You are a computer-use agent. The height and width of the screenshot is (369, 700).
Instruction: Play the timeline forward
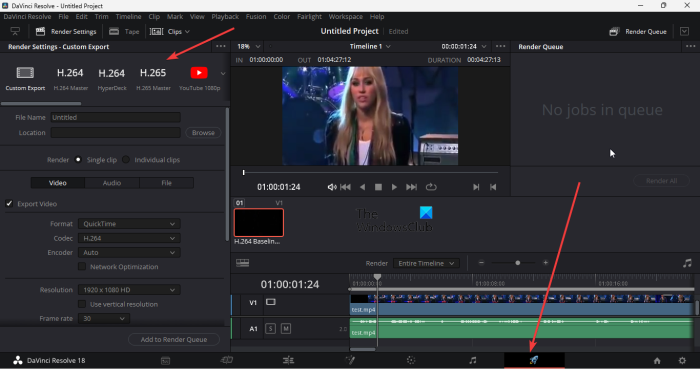pyautogui.click(x=394, y=187)
